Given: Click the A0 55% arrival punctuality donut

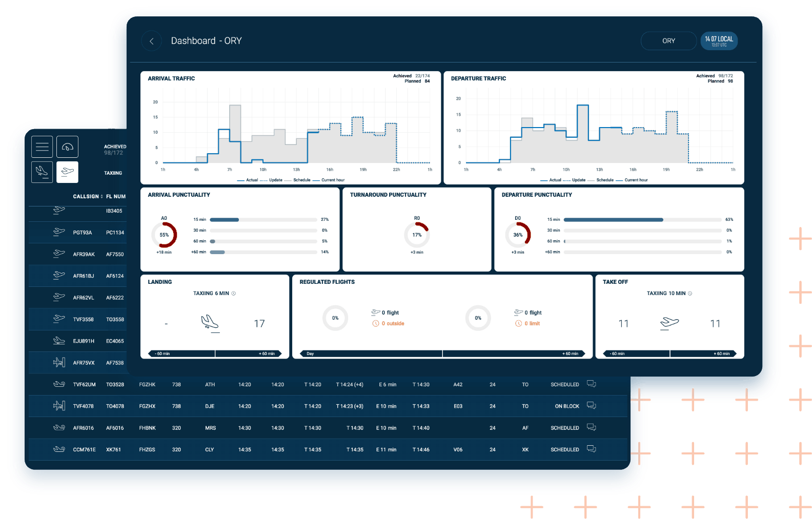Looking at the screenshot, I should point(164,235).
